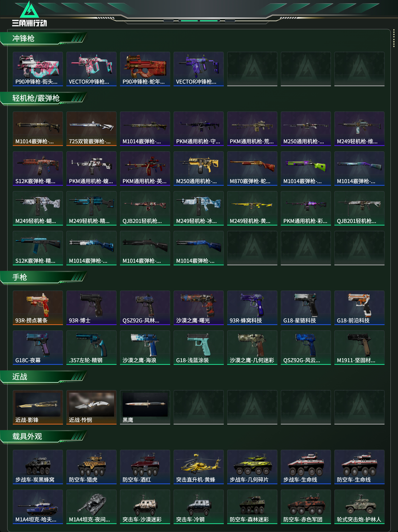
Task: Select the M870霰弹枪 snake skin
Action: [252, 168]
